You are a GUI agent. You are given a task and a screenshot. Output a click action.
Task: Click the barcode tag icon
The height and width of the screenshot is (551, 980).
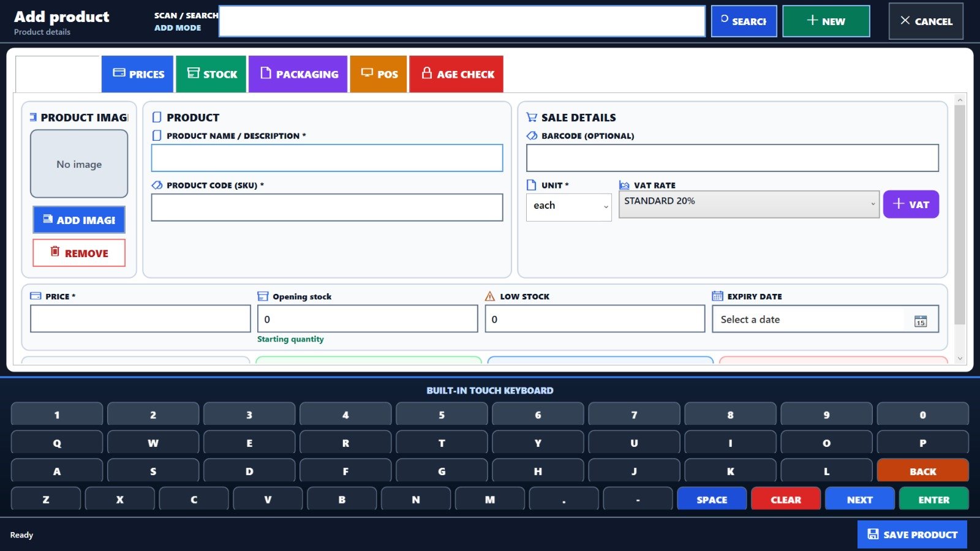(x=532, y=136)
